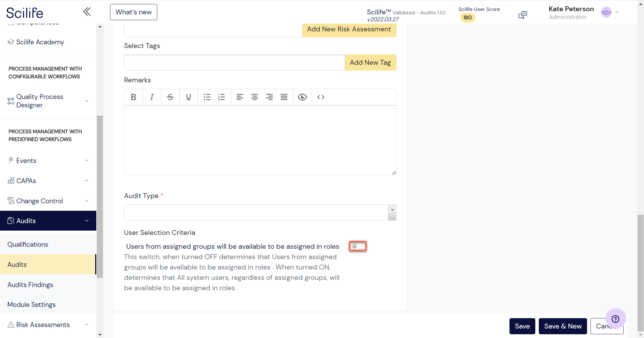Apply strikethrough in Remarks toolbar
The image size is (644, 338).
coord(170,97)
